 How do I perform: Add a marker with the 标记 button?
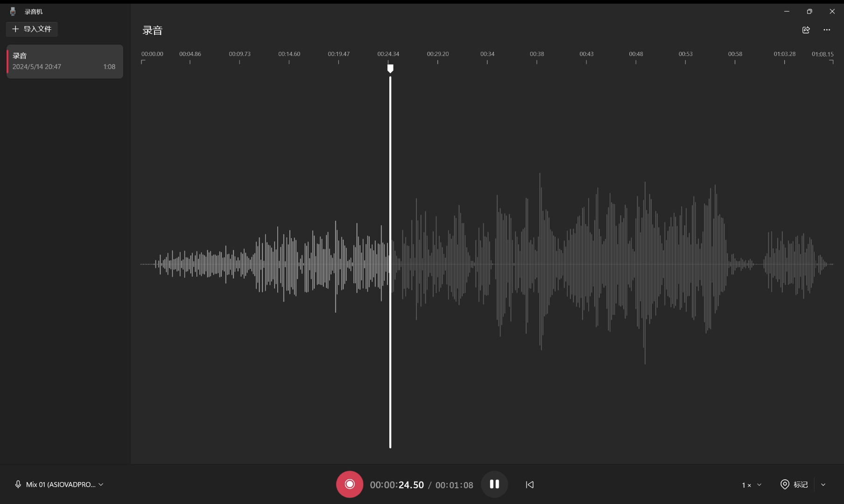(x=794, y=484)
